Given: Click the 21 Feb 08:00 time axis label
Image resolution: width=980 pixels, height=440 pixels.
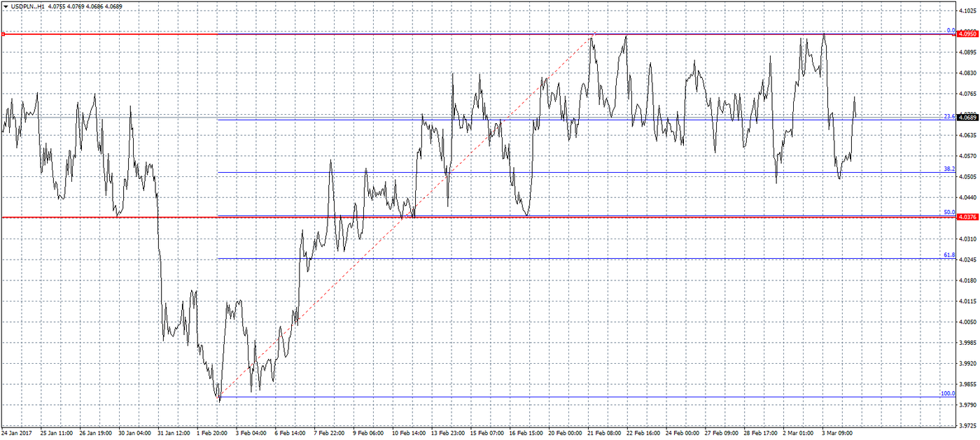Looking at the screenshot, I should pos(604,433).
